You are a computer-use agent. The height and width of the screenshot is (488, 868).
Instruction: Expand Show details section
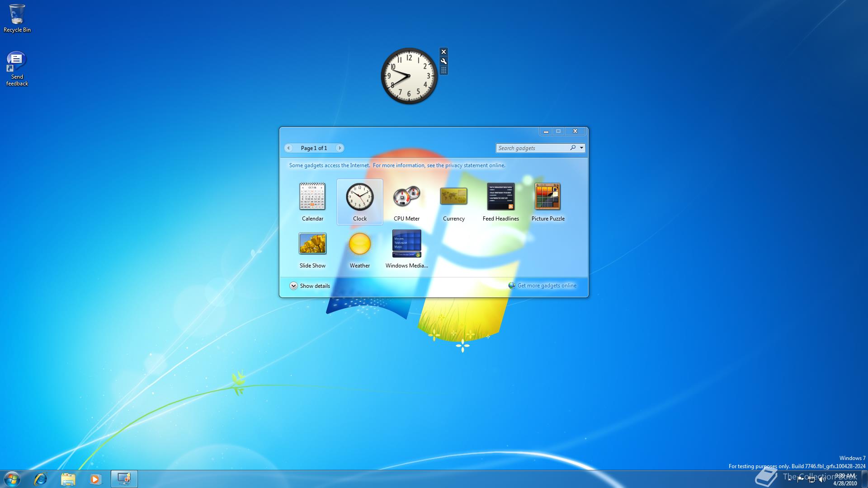pos(310,286)
